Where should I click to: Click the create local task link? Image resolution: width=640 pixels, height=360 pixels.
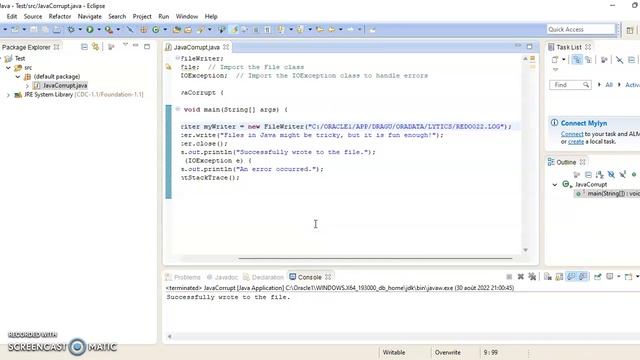[x=576, y=142]
